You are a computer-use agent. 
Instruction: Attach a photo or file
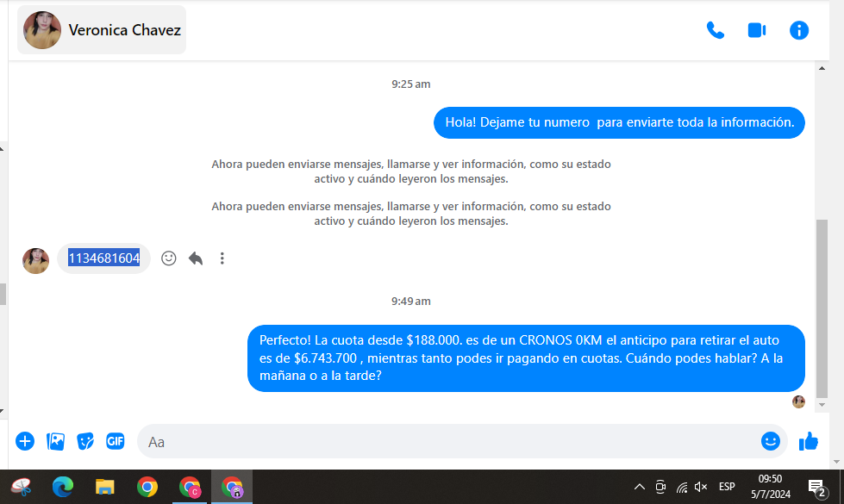55,441
